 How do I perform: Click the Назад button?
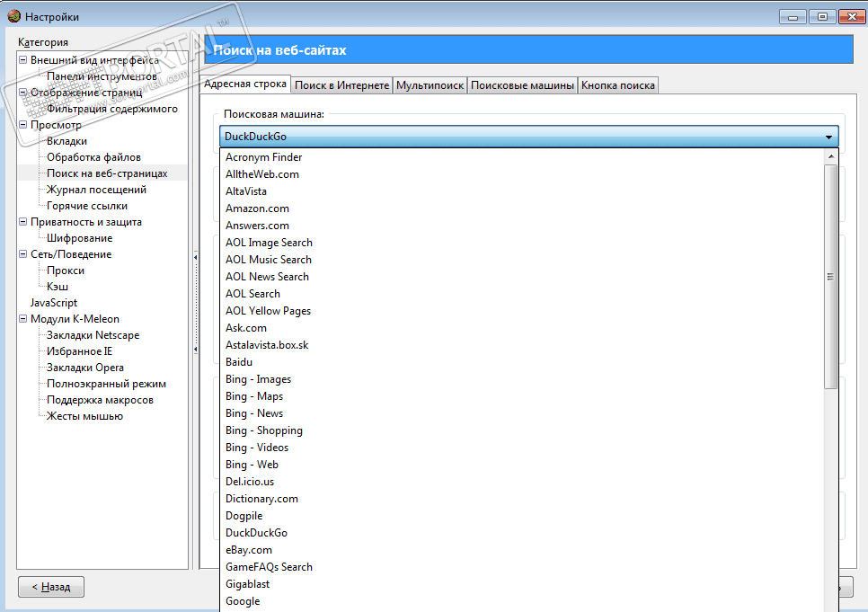pyautogui.click(x=51, y=587)
